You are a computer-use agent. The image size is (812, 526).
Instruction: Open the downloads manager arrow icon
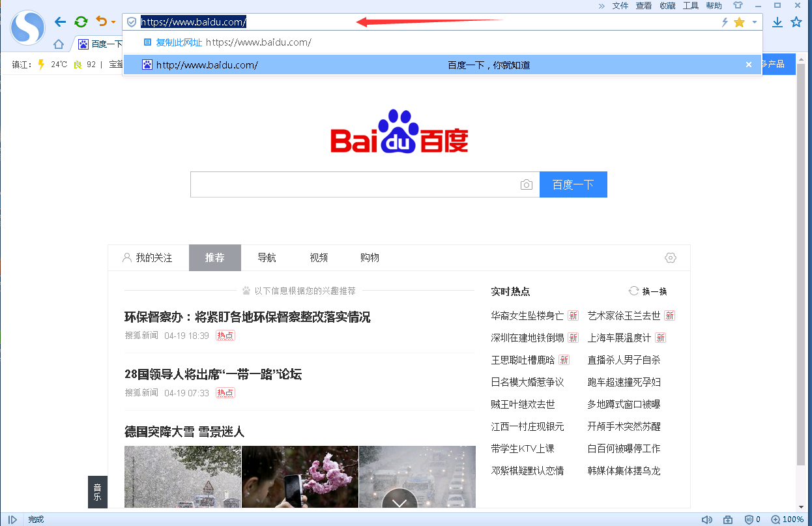[x=777, y=22]
